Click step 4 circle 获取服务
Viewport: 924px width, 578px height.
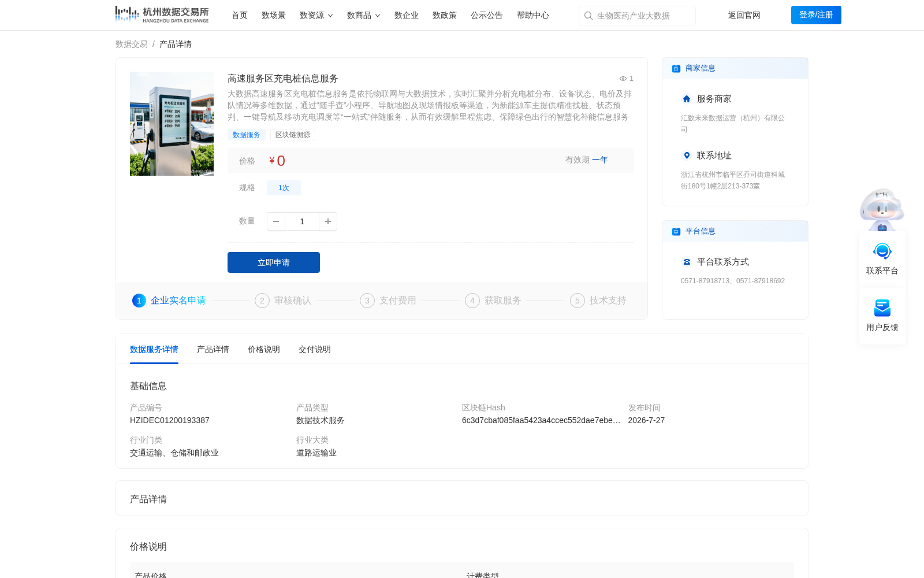point(472,301)
